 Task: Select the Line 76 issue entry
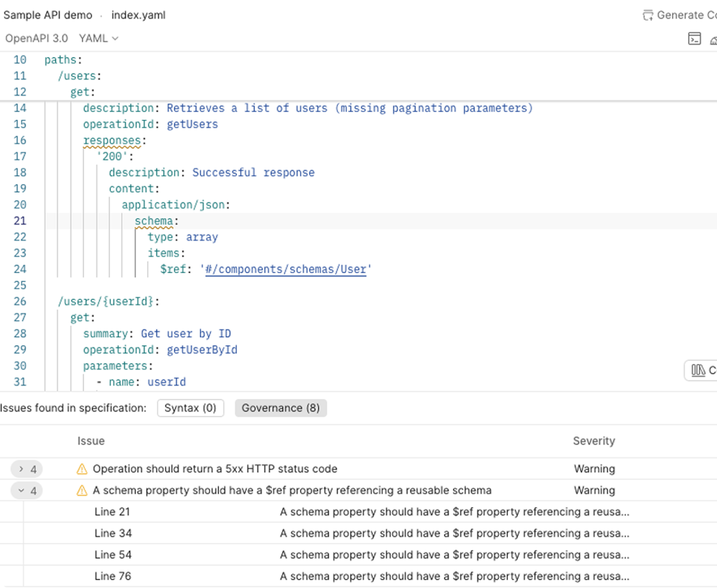(x=113, y=575)
